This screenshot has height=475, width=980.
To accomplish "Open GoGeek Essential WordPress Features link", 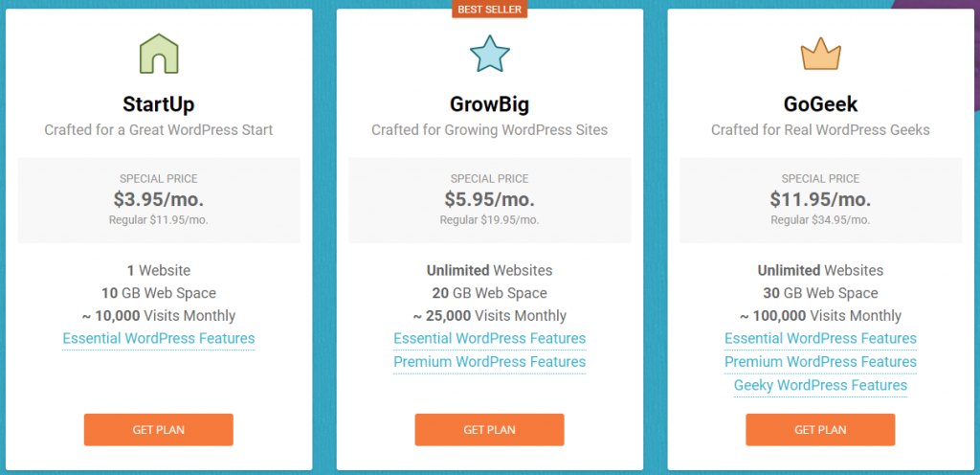I will tap(820, 339).
